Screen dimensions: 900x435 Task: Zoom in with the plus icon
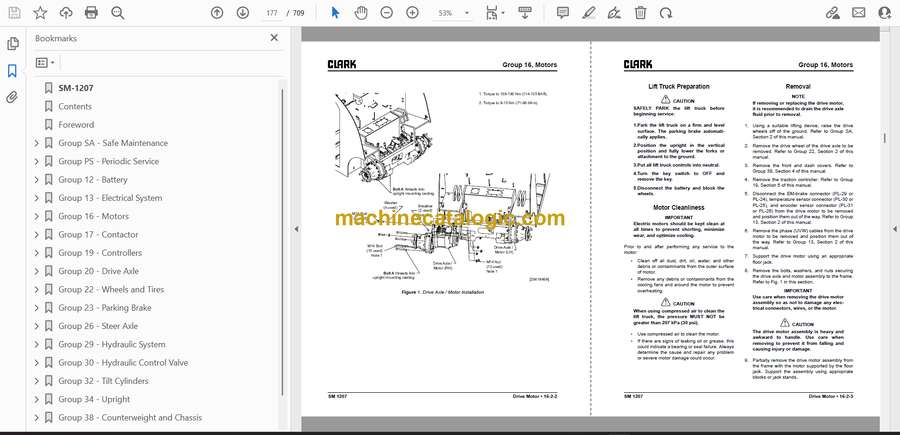[x=413, y=13]
